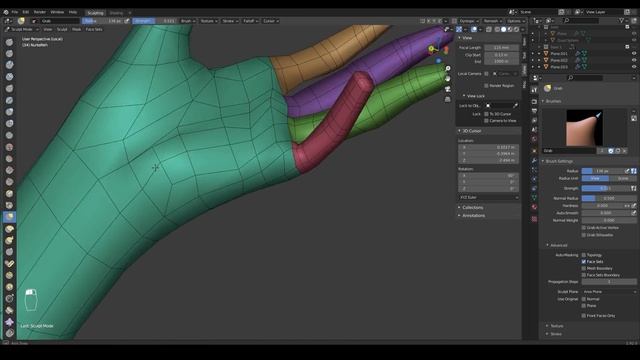Screen dimensions: 640x360
Task: Open the Dyntopo dropdown
Action: pyautogui.click(x=469, y=21)
